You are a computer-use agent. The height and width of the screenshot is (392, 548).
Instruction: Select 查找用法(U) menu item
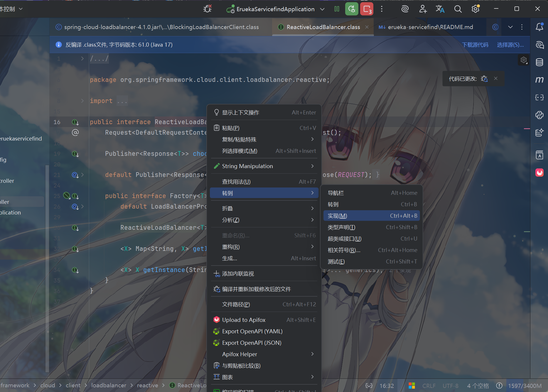pos(264,182)
